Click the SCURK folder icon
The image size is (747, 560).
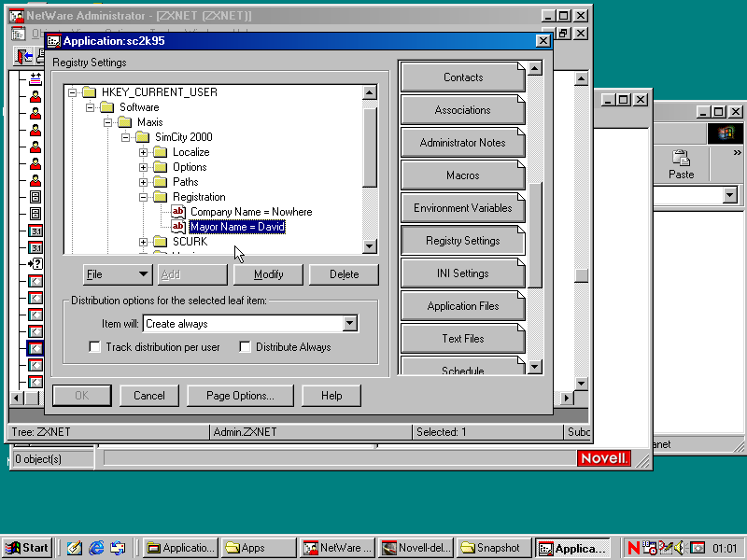[160, 242]
